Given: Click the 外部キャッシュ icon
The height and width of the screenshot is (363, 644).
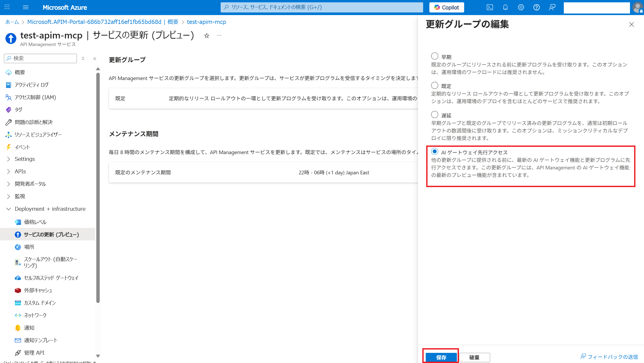Looking at the screenshot, I should pos(18,290).
